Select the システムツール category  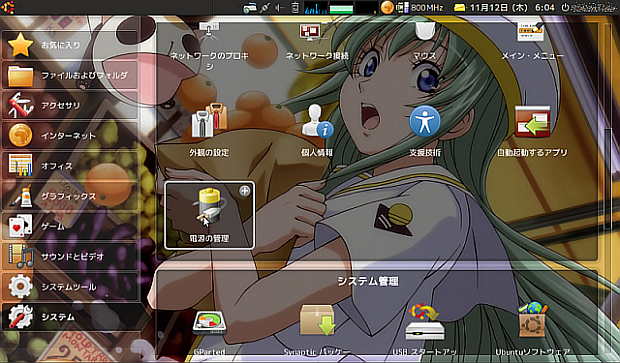(70, 286)
